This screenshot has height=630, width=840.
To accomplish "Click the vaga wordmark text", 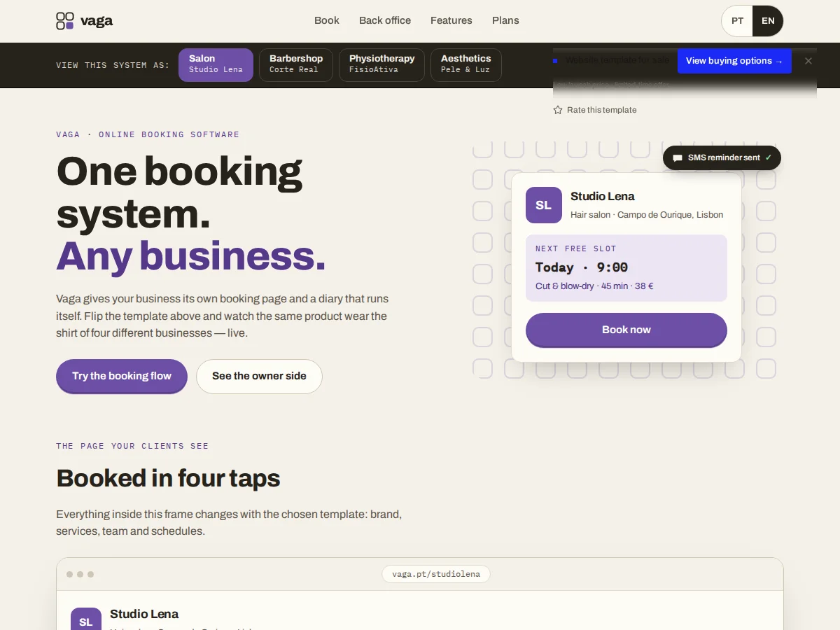I will pyautogui.click(x=97, y=21).
